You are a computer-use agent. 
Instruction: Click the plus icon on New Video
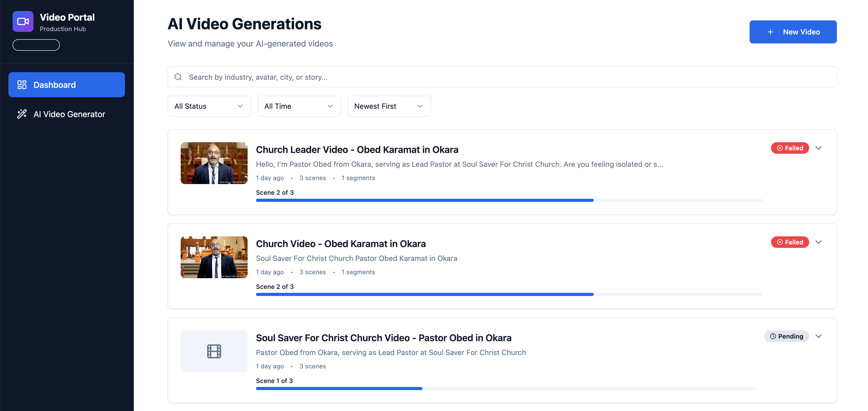click(x=770, y=32)
